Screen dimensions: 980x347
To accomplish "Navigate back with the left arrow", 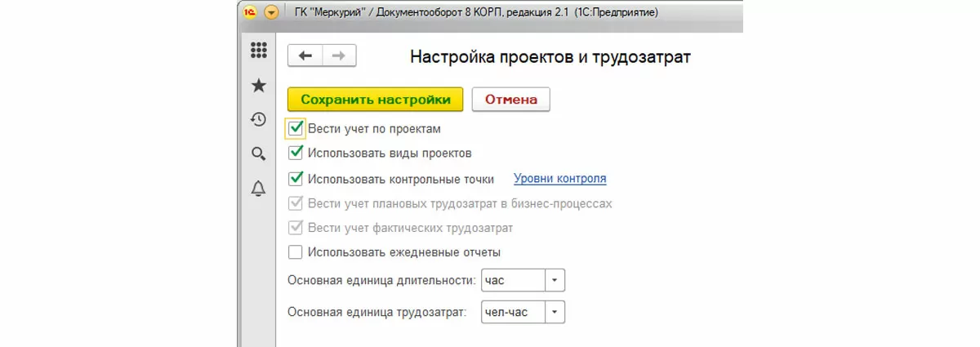I will coord(305,56).
